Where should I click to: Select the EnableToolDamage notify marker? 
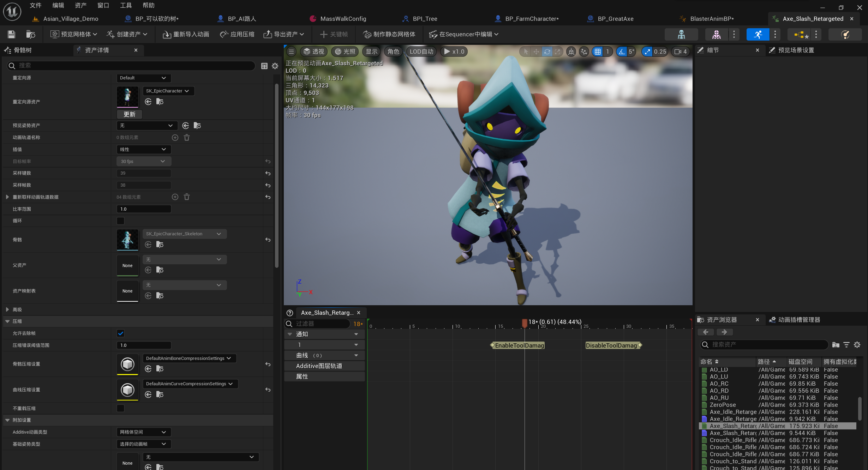pos(518,345)
